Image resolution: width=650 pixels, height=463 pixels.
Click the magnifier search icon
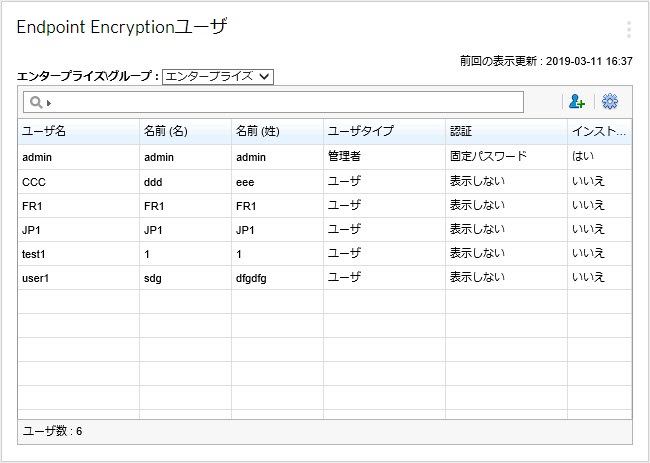click(x=34, y=103)
